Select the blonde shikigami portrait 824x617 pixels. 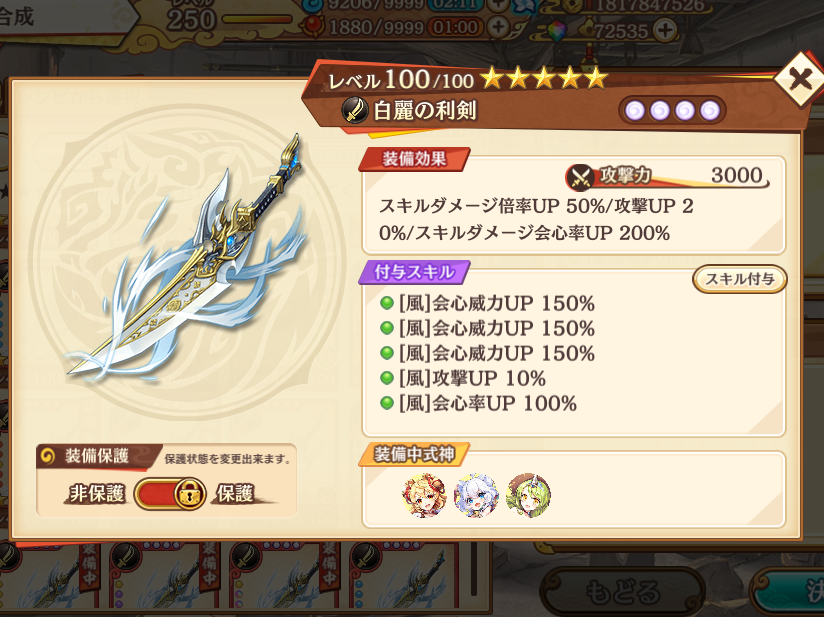tap(424, 495)
